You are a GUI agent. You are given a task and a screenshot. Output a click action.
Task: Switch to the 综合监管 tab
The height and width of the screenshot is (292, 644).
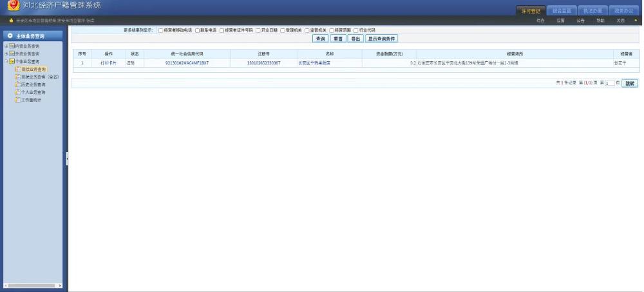point(562,11)
